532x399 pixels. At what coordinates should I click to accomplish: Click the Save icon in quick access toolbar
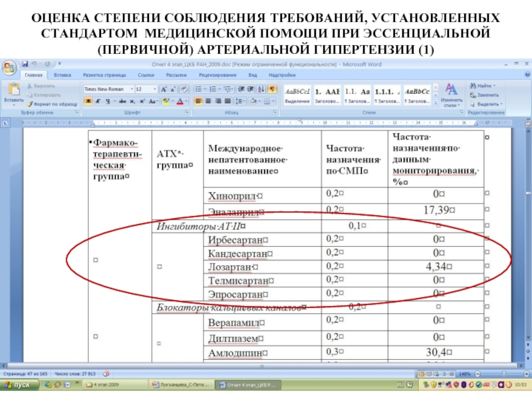coord(25,64)
